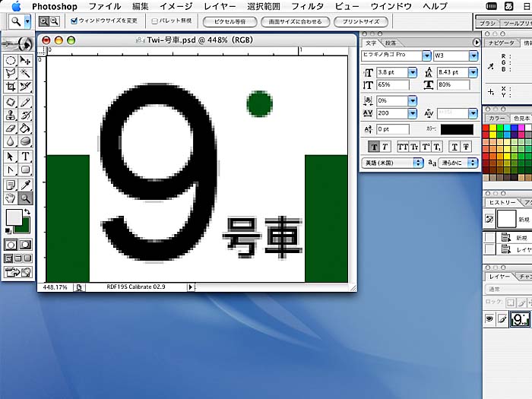Select the Type tool

point(25,157)
